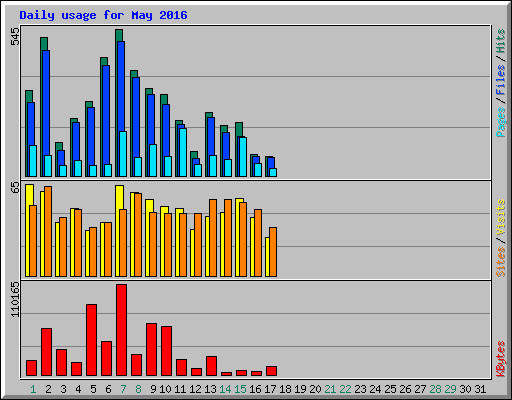Click day 17 on the date axis
512x400 pixels.
tap(270, 389)
